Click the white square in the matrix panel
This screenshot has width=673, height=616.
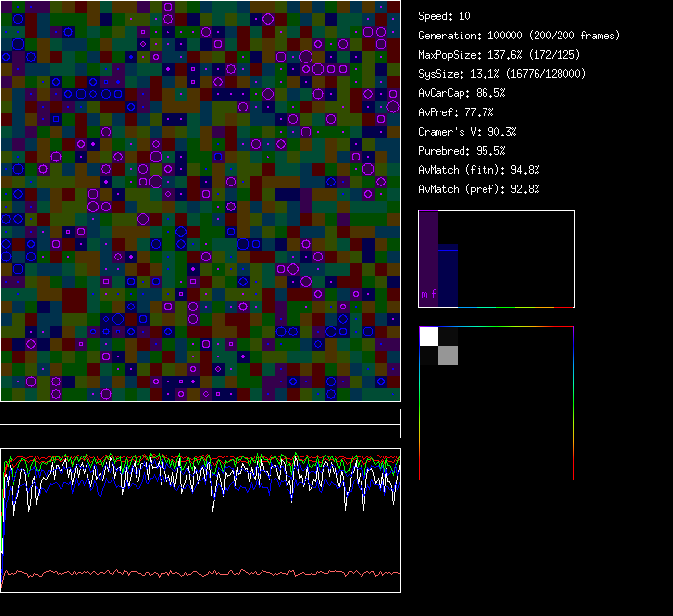(429, 335)
